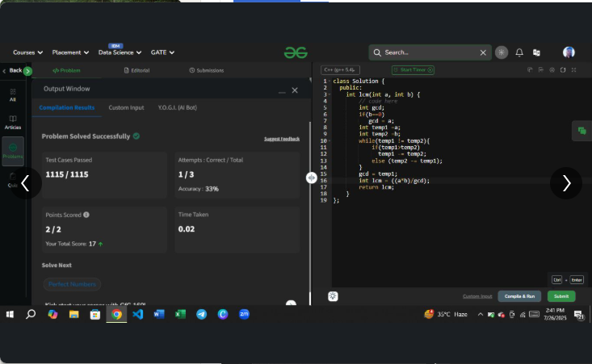Open the Compilation Results tab
Image resolution: width=592 pixels, height=364 pixels.
click(x=67, y=107)
